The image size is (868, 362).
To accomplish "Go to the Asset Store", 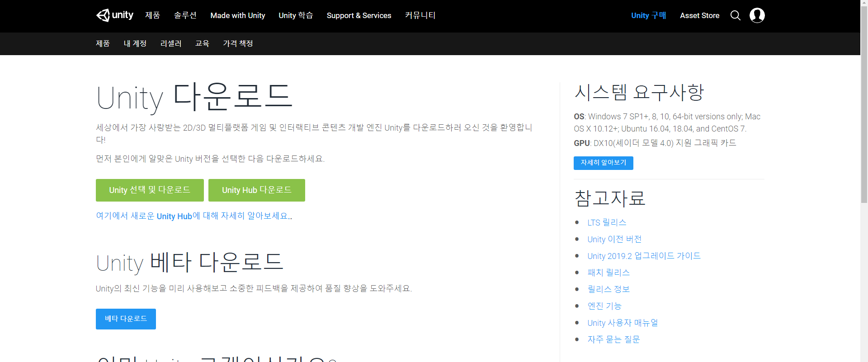I will click(x=700, y=15).
